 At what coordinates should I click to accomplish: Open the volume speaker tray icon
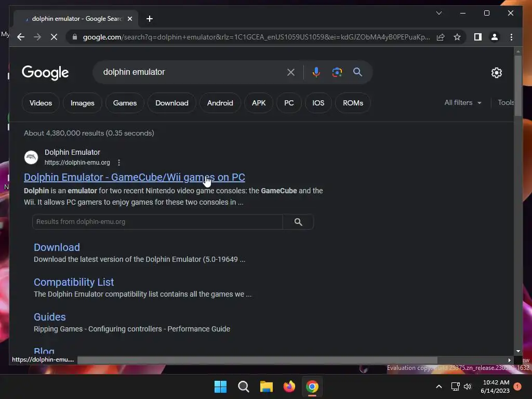point(468,387)
